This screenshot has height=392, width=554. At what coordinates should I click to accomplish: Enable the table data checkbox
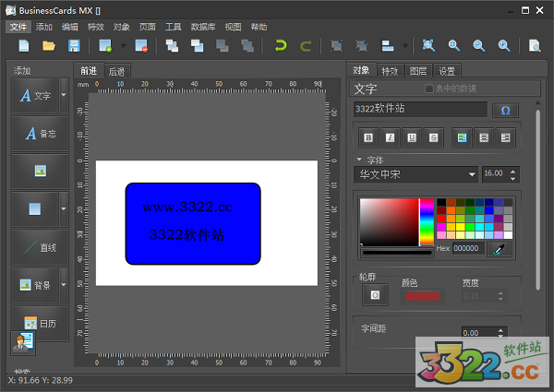click(428, 89)
